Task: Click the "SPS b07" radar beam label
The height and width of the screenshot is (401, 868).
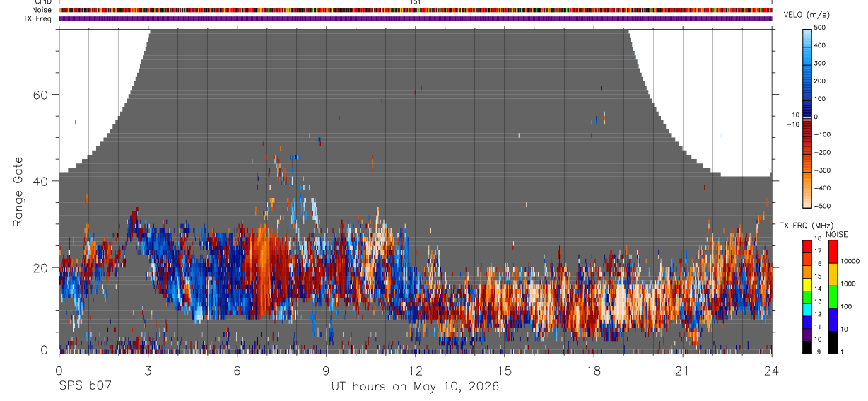Action: (85, 386)
